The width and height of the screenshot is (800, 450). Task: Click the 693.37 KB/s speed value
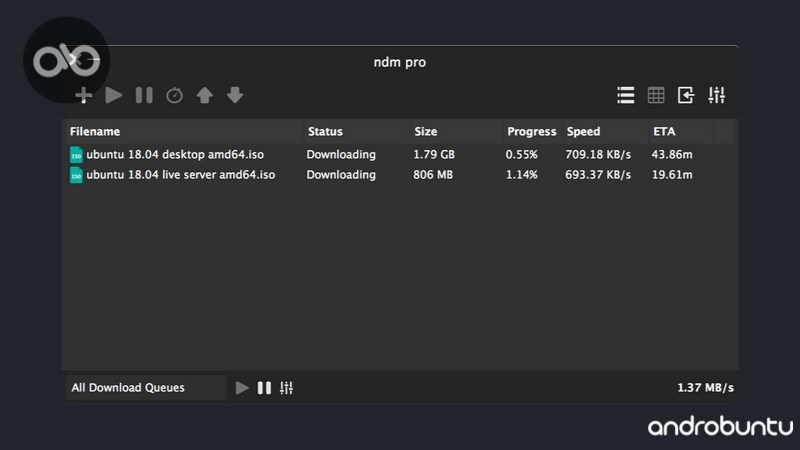(598, 175)
